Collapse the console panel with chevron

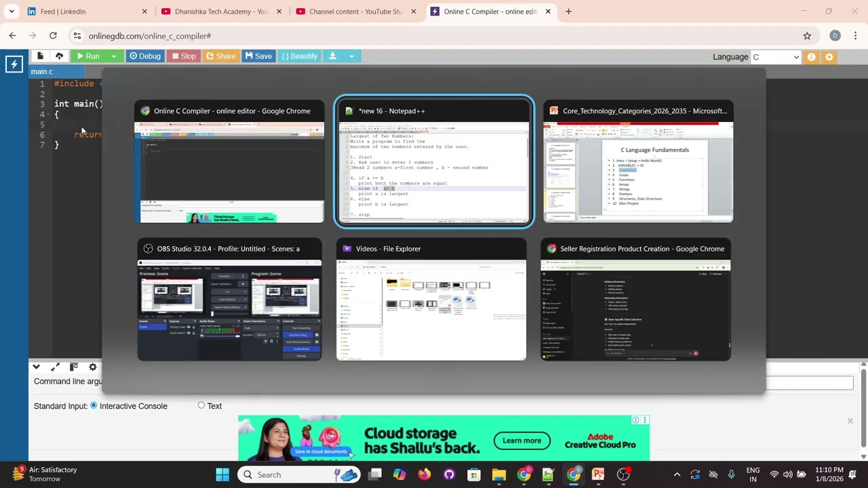pos(37,367)
